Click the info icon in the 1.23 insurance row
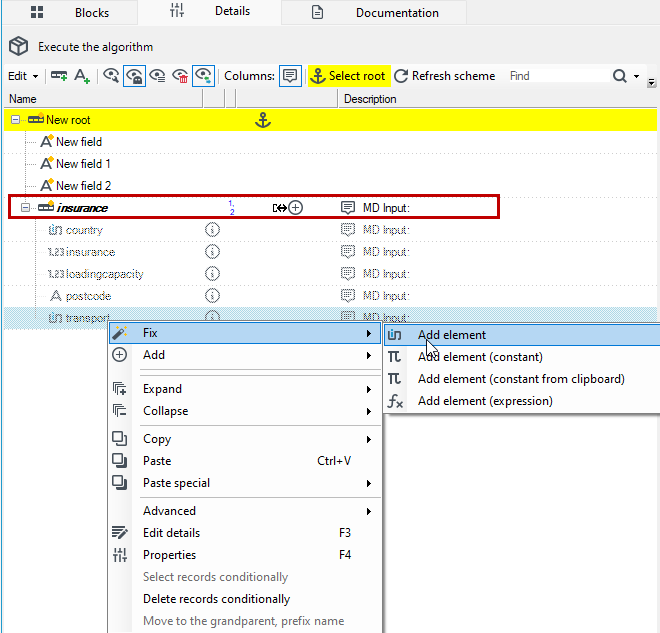Viewport: 660px width, 633px height. [212, 252]
